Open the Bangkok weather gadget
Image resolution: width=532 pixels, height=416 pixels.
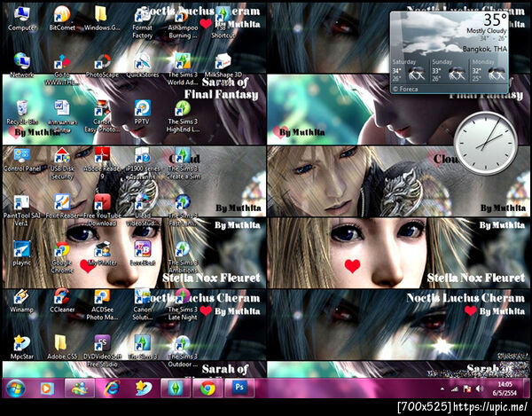pos(450,52)
